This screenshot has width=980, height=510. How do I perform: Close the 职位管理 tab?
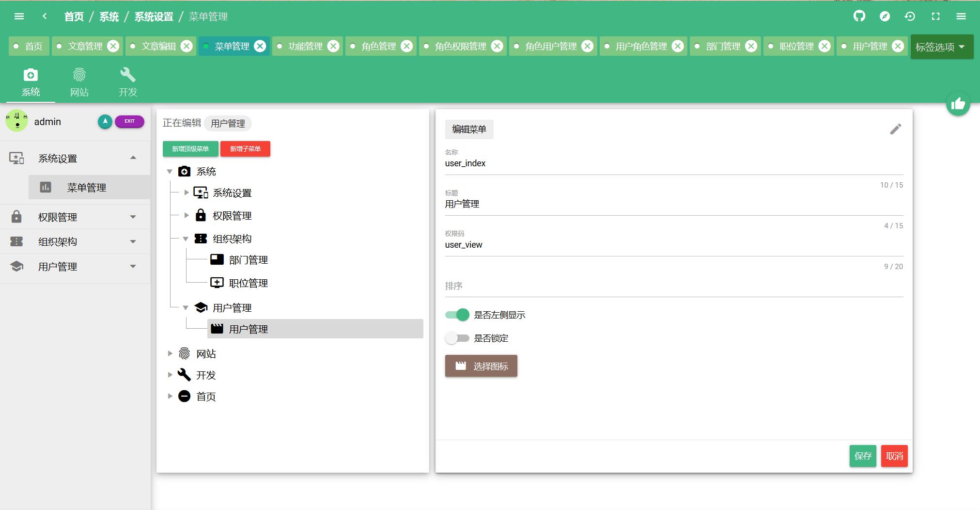click(x=824, y=46)
